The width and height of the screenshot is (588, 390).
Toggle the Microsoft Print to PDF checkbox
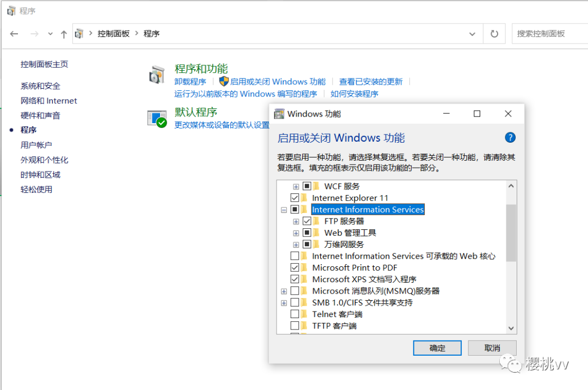tap(295, 267)
